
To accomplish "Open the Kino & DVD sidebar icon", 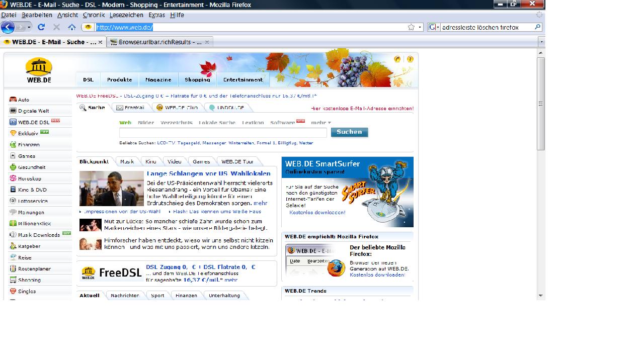I will (x=13, y=190).
